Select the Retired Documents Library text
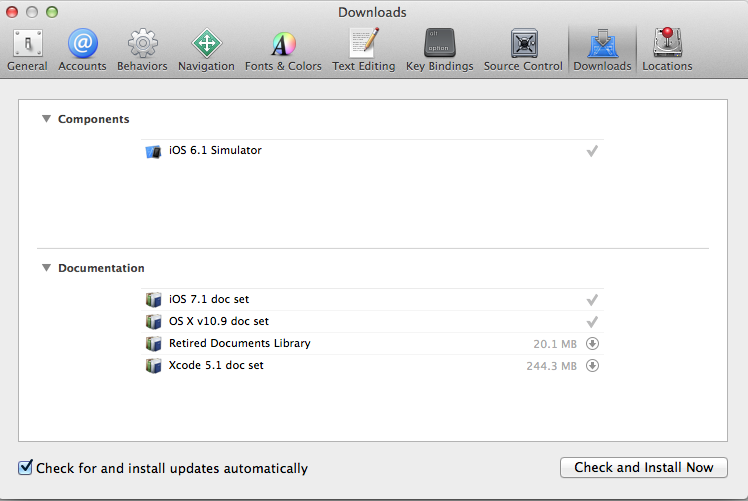The image size is (748, 501). (239, 343)
